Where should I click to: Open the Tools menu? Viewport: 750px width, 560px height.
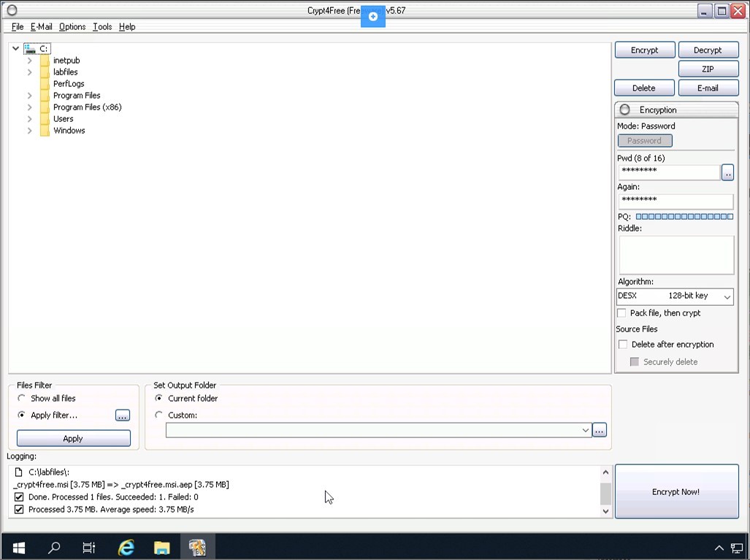point(102,27)
